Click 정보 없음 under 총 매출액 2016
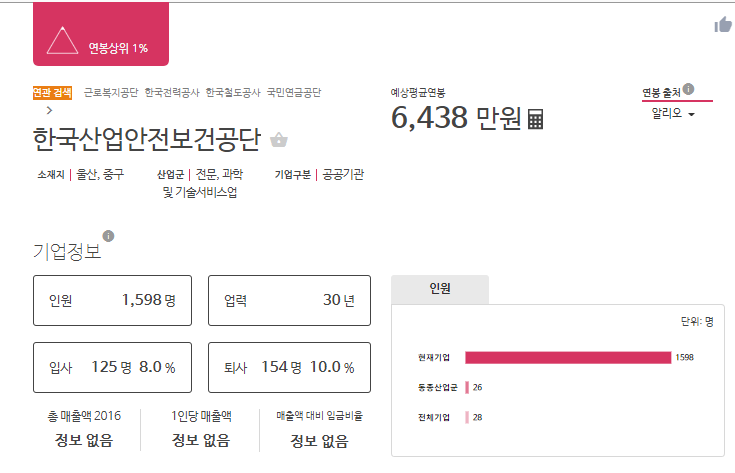This screenshot has height=473, width=735. coord(84,440)
